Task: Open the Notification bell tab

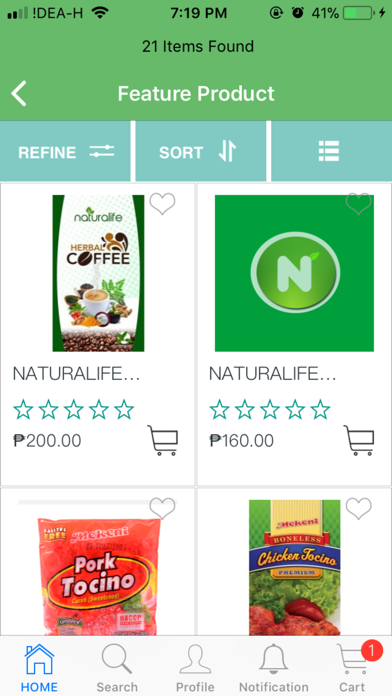Action: [x=274, y=667]
